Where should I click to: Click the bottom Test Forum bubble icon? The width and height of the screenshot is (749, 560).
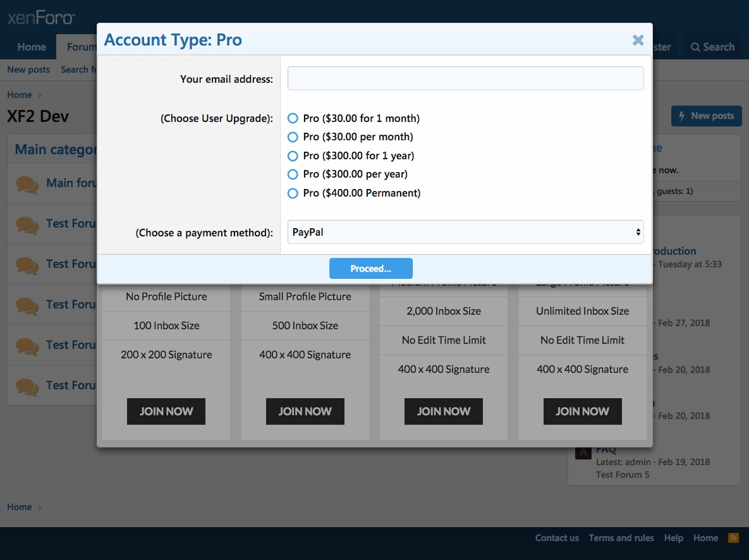(x=27, y=386)
